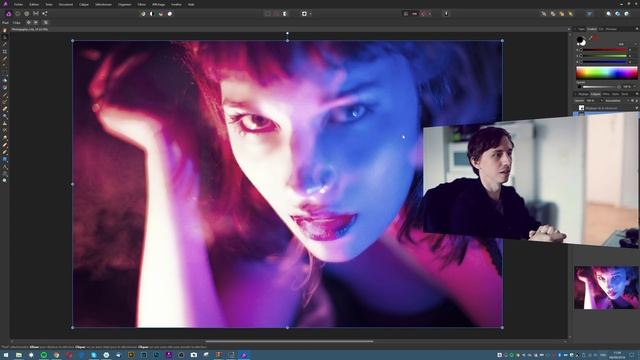640x360 pixels.
Task: Switch to the Photo persona
Action: tap(9, 13)
